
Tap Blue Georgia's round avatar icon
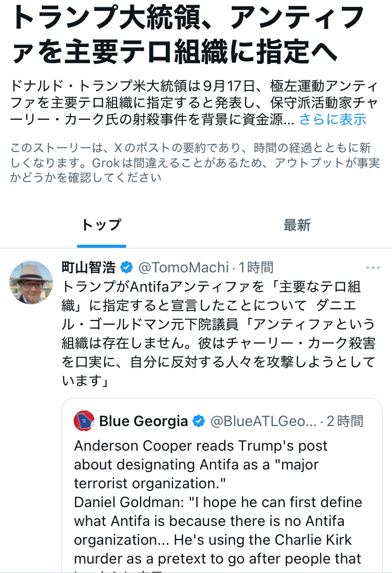coord(84,421)
